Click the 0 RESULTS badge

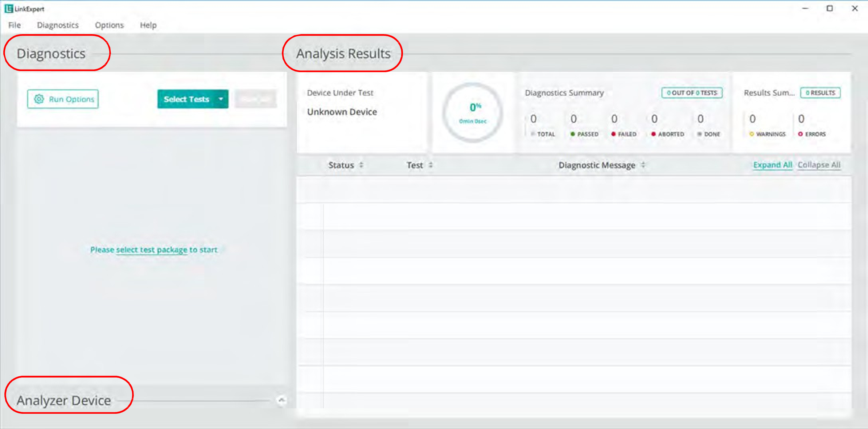click(x=820, y=93)
